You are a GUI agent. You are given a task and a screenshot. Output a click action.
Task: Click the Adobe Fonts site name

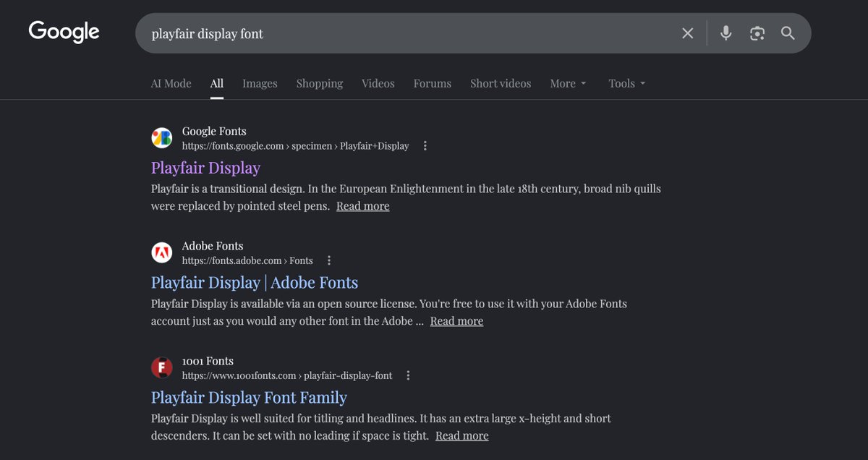[213, 246]
